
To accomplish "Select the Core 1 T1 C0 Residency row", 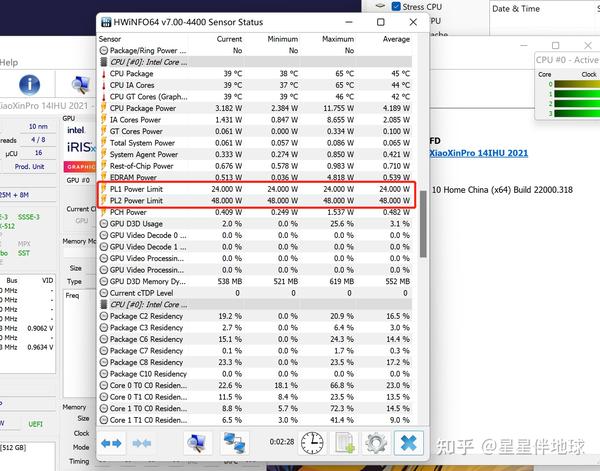I will point(255,420).
